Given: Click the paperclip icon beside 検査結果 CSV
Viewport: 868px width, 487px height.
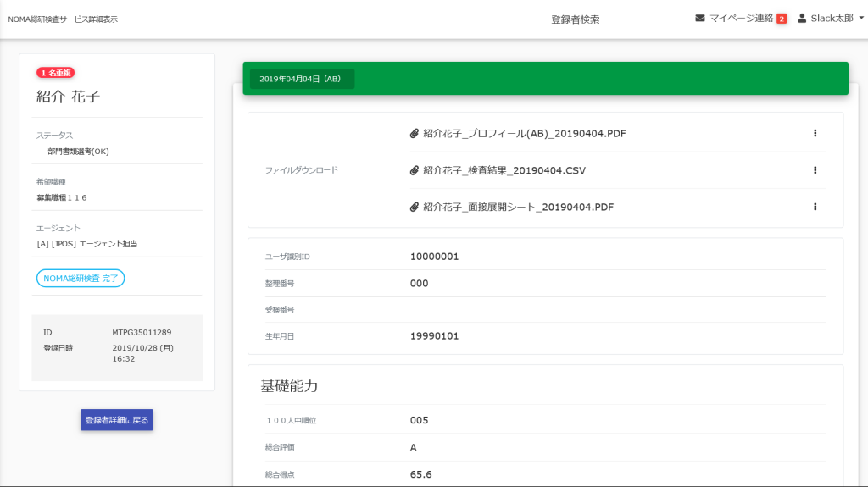Looking at the screenshot, I should coord(415,170).
